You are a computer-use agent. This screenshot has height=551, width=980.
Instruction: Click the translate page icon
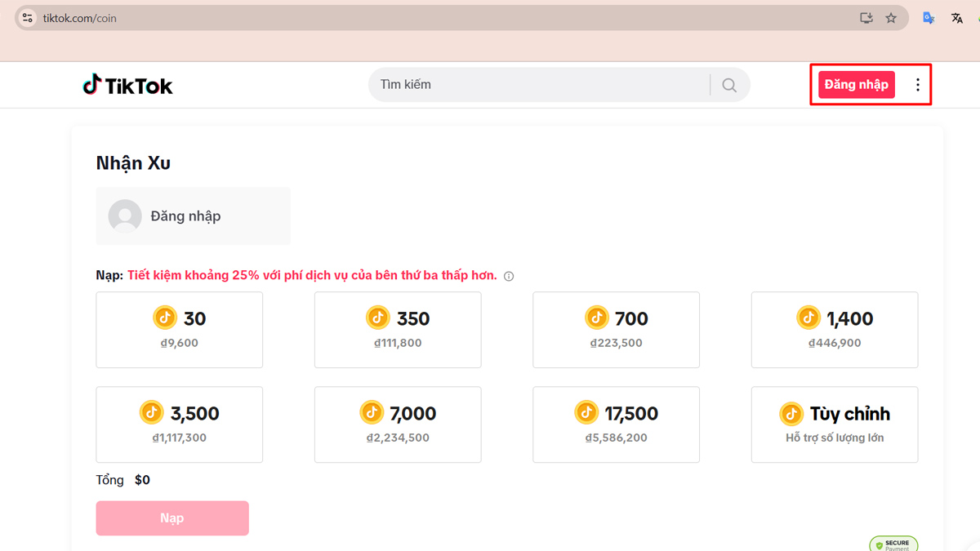pyautogui.click(x=957, y=18)
